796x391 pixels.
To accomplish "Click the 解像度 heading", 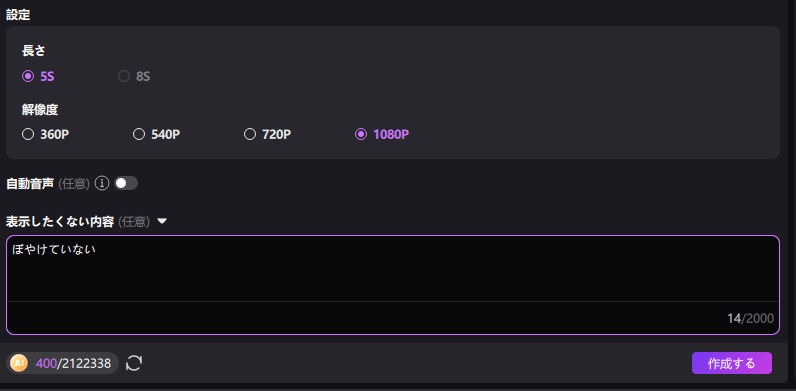I will (40, 109).
